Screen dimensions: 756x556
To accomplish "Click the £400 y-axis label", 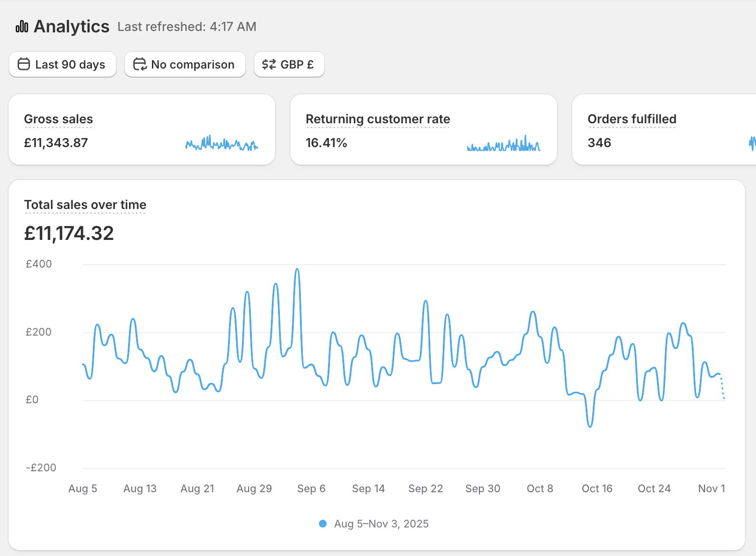I will [39, 264].
